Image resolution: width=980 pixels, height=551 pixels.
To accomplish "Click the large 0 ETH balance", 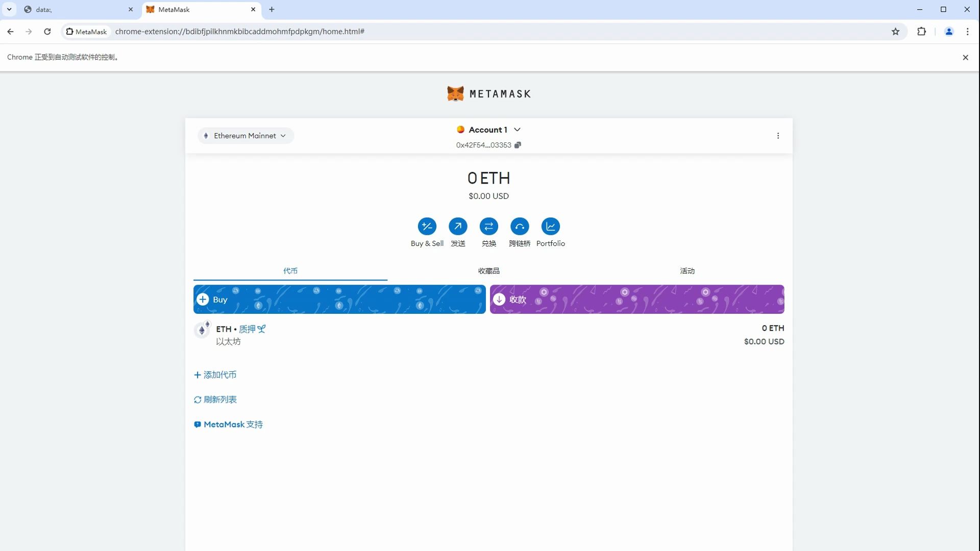I will click(x=488, y=178).
